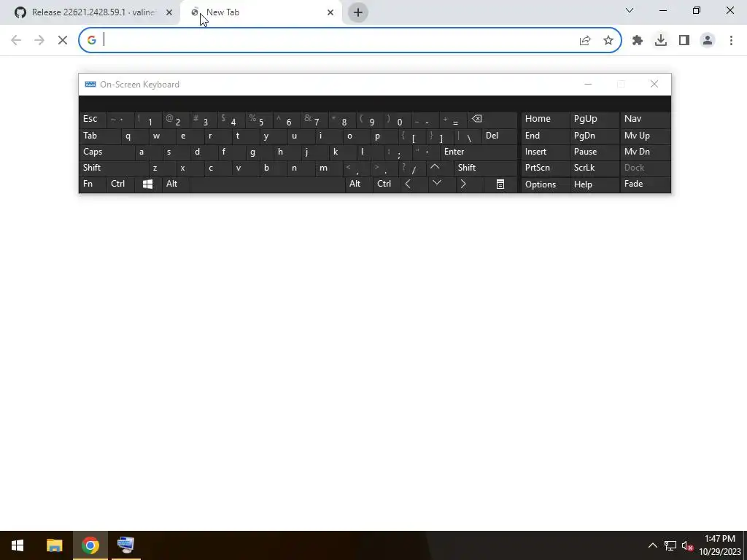
Task: Tap the Esc key
Action: (x=93, y=119)
